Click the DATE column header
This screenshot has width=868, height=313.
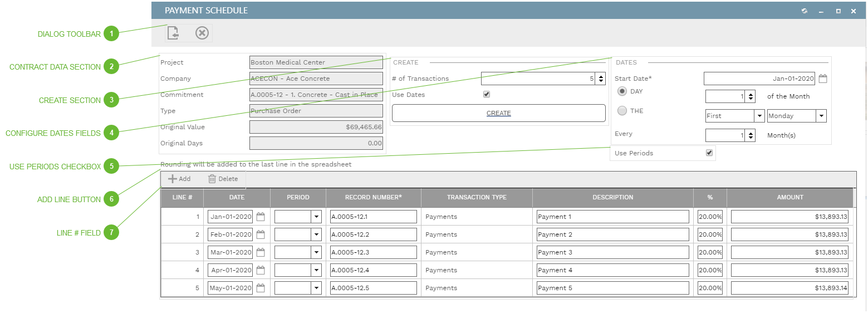tap(237, 197)
